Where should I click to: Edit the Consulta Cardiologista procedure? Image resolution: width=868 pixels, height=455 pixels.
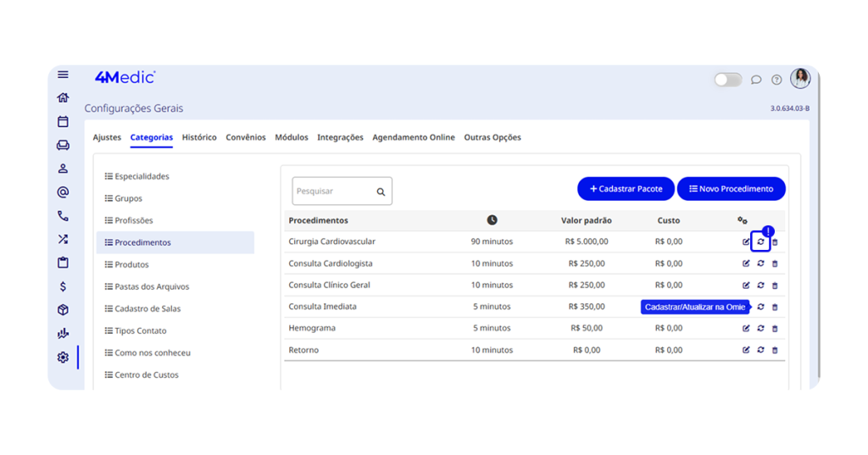(x=746, y=264)
